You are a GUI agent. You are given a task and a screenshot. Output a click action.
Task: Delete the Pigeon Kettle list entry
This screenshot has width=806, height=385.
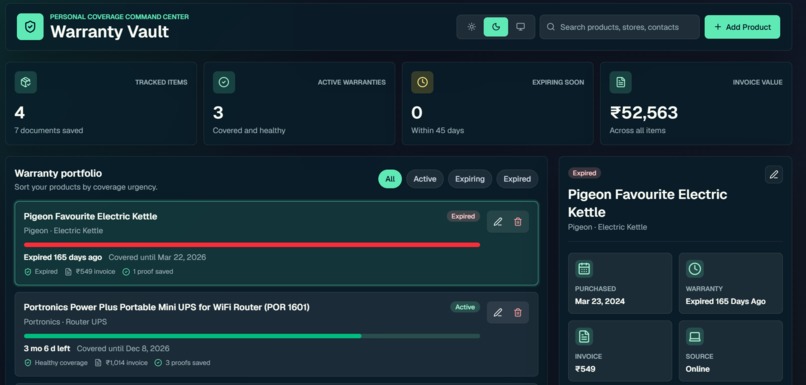pos(518,222)
